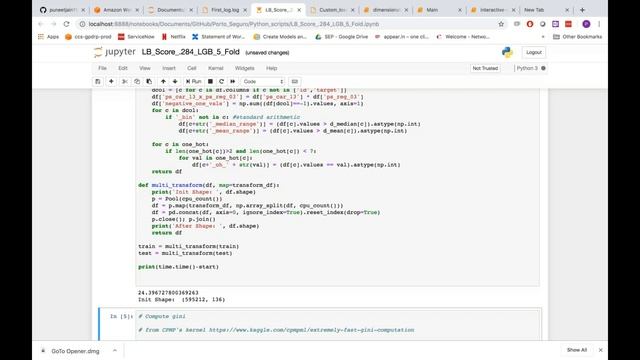Switch to the First_log.log tab

tap(223, 10)
